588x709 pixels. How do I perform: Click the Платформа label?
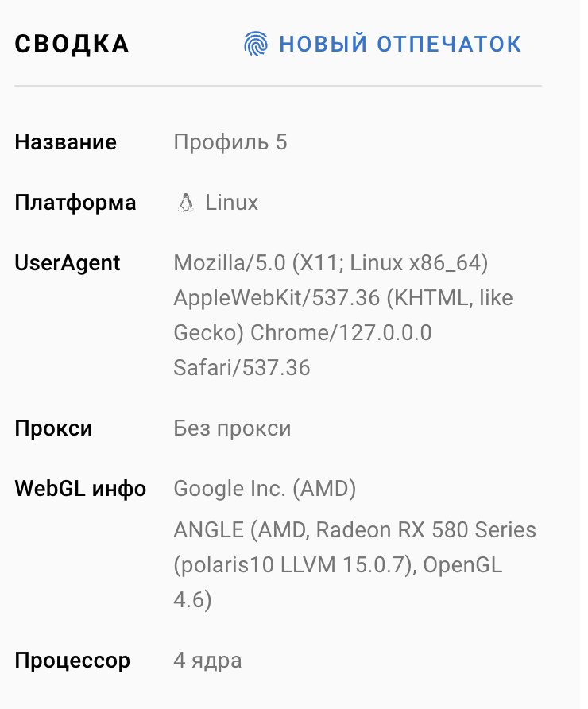75,203
